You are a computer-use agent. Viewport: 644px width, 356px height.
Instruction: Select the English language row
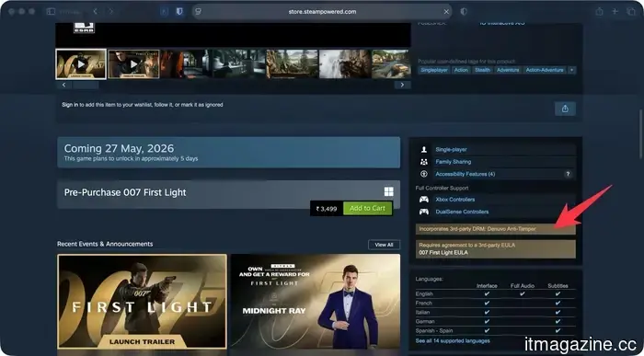pyautogui.click(x=495, y=294)
